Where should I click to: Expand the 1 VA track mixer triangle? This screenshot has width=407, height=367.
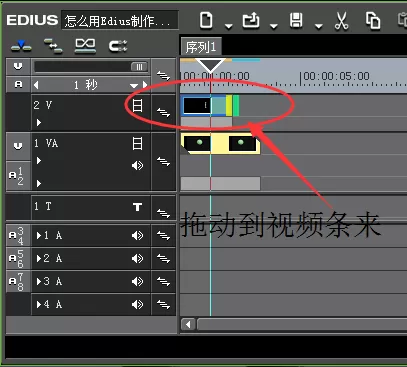[x=39, y=161]
